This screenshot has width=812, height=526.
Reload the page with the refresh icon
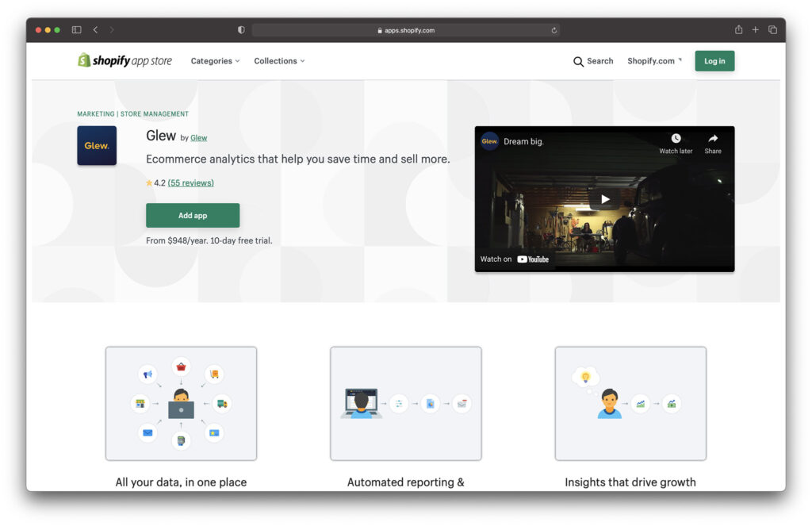point(554,31)
